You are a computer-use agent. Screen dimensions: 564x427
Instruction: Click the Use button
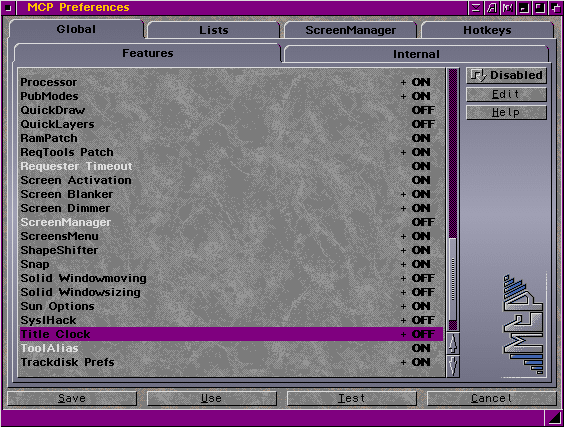pos(212,398)
